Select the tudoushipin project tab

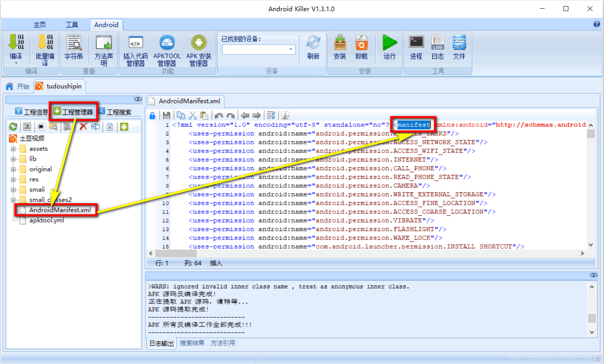[59, 86]
